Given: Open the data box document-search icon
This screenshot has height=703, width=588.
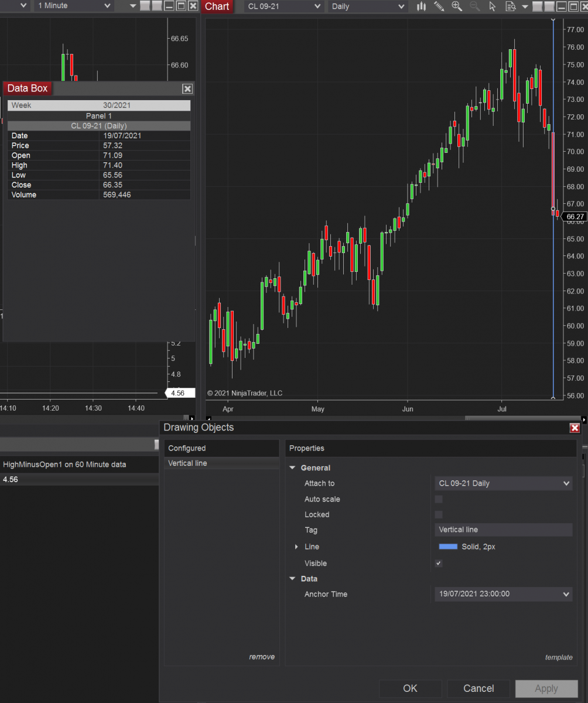Looking at the screenshot, I should [x=510, y=6].
